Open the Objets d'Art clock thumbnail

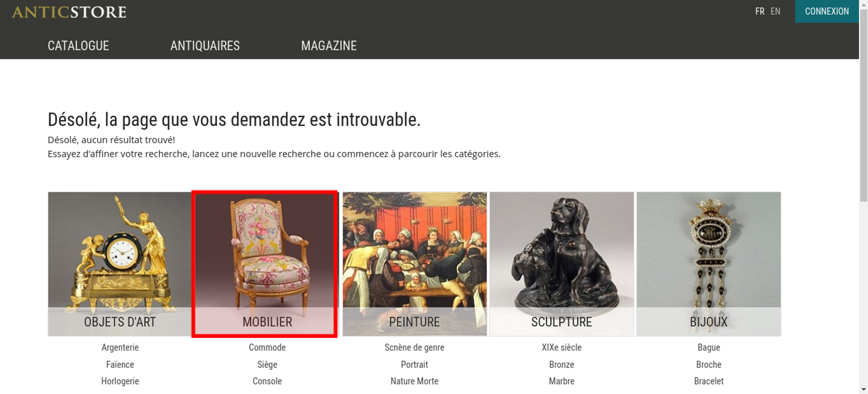click(x=120, y=264)
